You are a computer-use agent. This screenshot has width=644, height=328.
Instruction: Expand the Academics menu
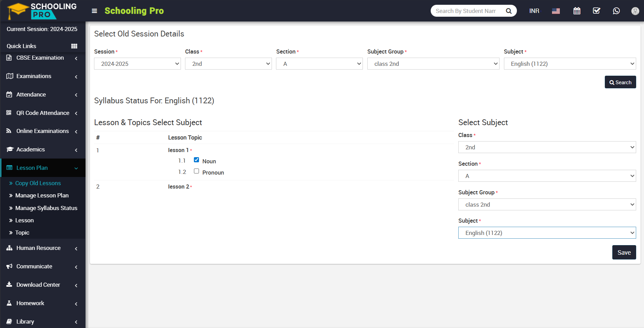coord(76,150)
